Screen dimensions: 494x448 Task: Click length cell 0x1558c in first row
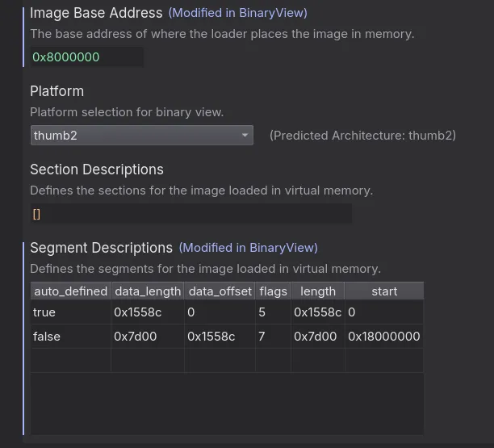coord(318,312)
